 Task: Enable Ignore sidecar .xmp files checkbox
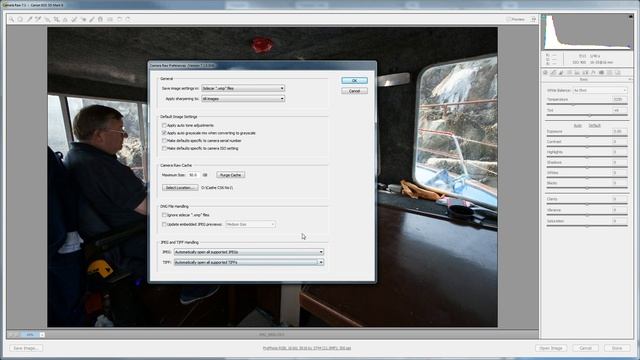point(164,215)
